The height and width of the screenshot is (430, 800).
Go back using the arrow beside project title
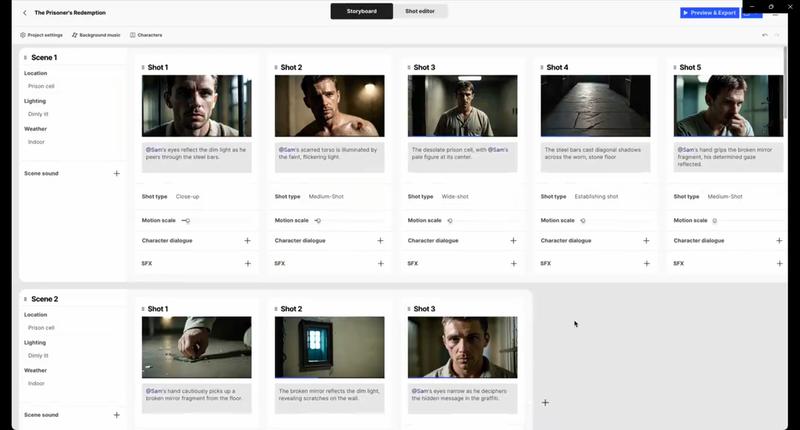click(x=24, y=13)
